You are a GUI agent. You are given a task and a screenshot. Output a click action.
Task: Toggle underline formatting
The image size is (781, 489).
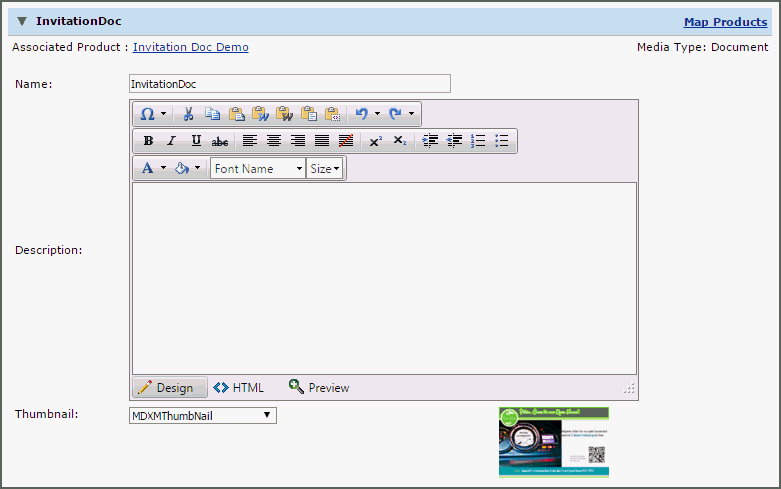[196, 141]
